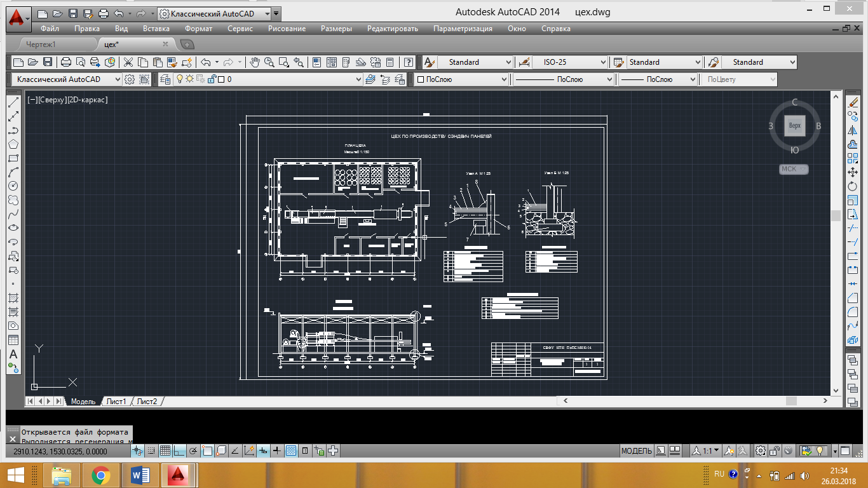The width and height of the screenshot is (868, 488).
Task: Click the Workspace Settings gear icon
Action: point(130,79)
